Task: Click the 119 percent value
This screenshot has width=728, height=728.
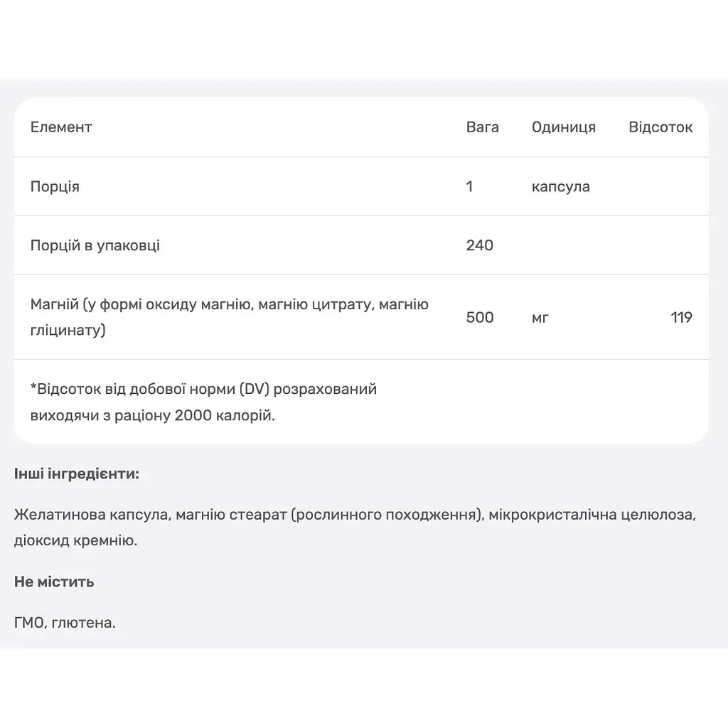Action: (682, 317)
